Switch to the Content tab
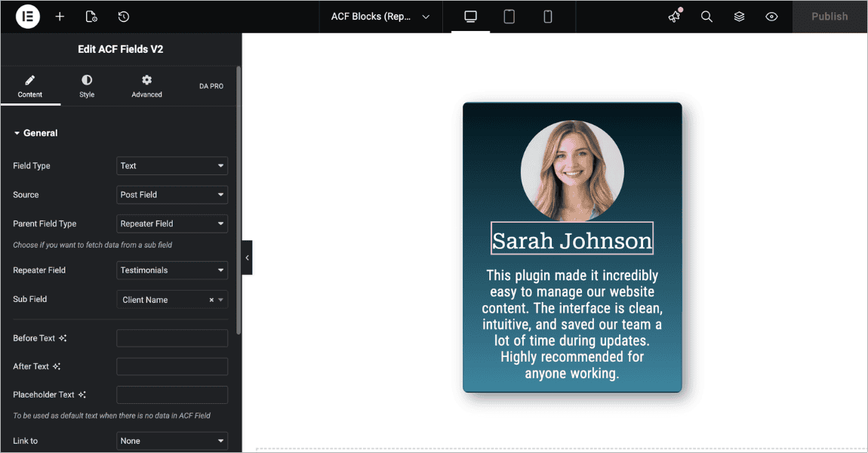 30,86
